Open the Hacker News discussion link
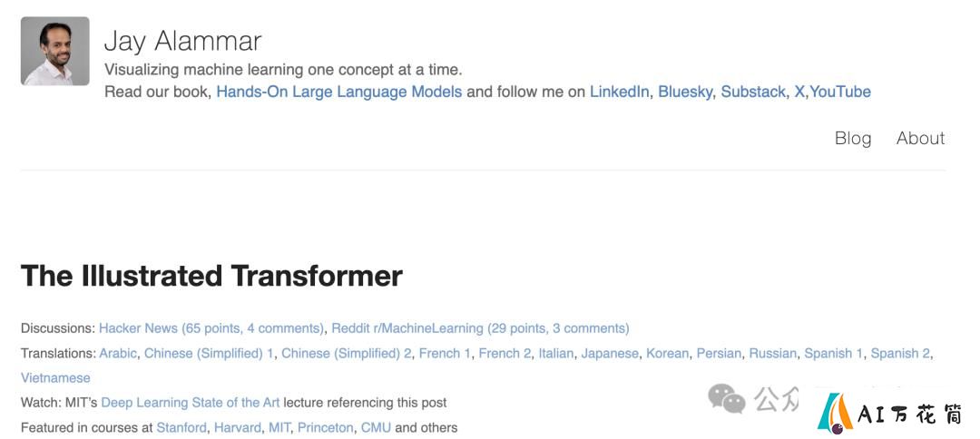Image resolution: width=980 pixels, height=439 pixels. click(x=211, y=328)
